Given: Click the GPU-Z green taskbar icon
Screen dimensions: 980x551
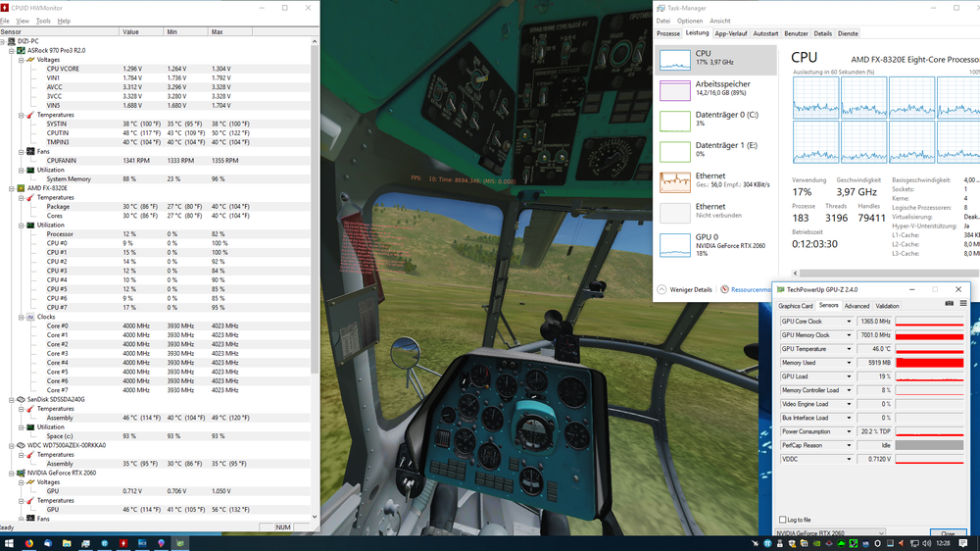Looking at the screenshot, I should 180,543.
